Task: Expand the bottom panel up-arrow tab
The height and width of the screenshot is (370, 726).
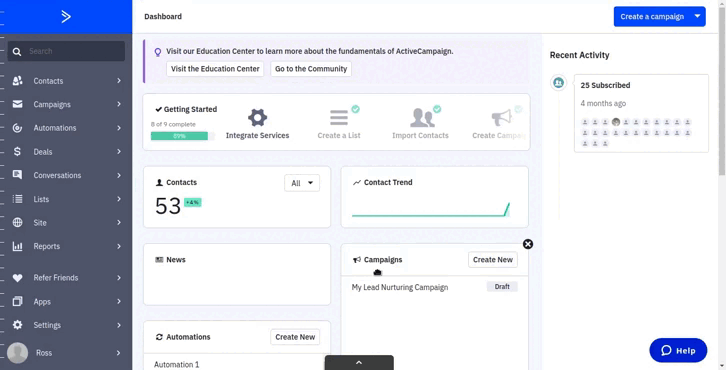Action: [359, 363]
